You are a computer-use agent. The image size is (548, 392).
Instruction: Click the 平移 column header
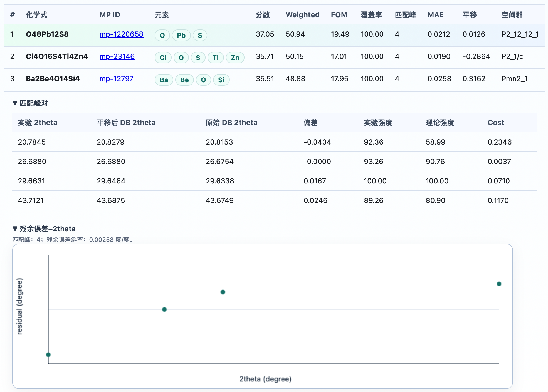point(470,15)
